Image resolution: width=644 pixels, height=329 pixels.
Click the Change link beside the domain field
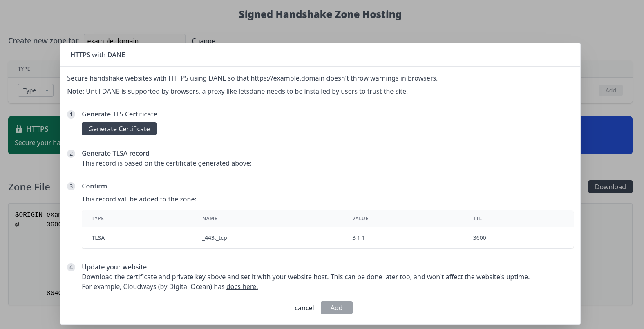coord(203,40)
